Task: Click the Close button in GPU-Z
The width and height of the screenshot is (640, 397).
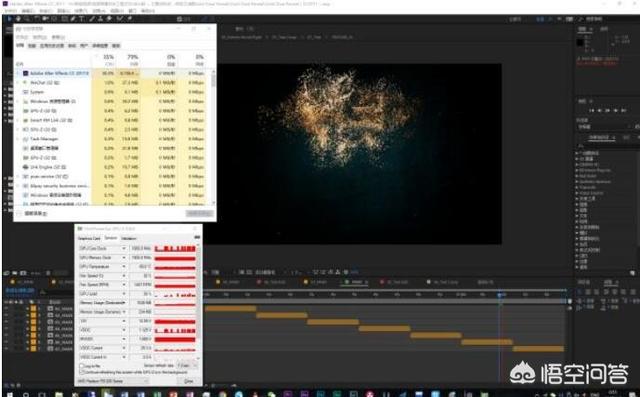Action: click(189, 381)
